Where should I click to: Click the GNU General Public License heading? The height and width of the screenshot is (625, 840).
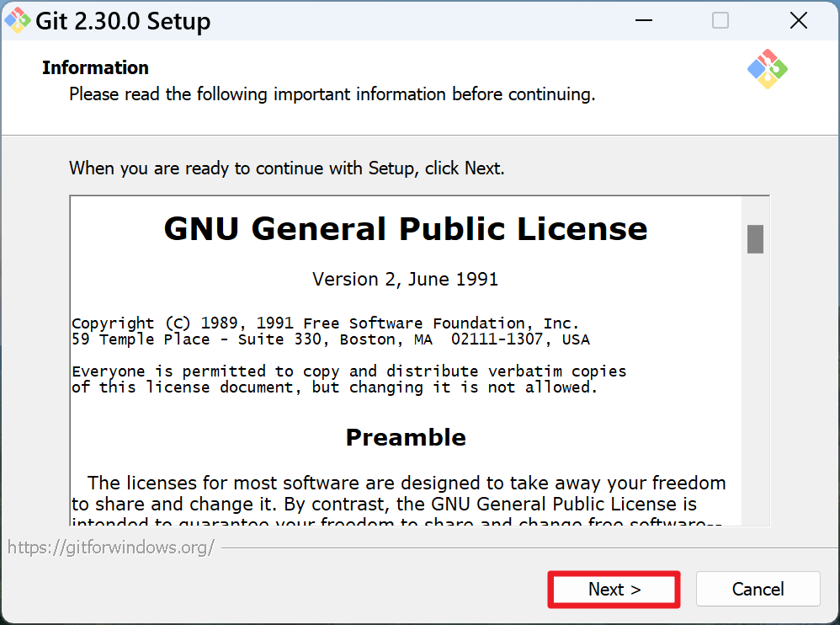(x=406, y=229)
